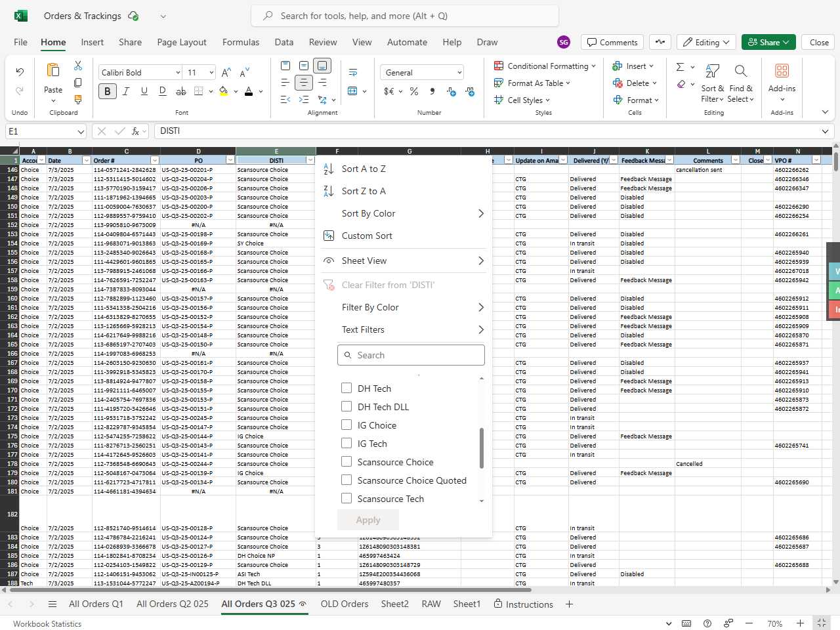This screenshot has width=840, height=630.
Task: Open Filter By Color submenu
Action: pyautogui.click(x=404, y=307)
